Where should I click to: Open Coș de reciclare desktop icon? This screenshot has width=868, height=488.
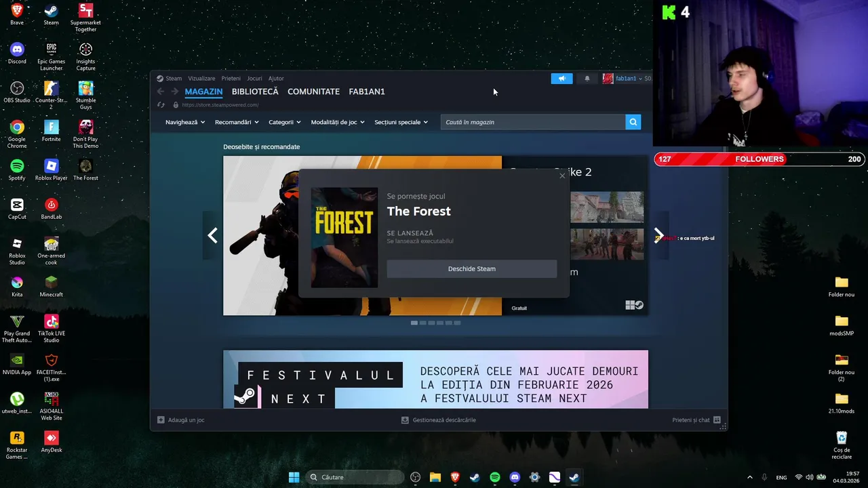[x=842, y=445]
